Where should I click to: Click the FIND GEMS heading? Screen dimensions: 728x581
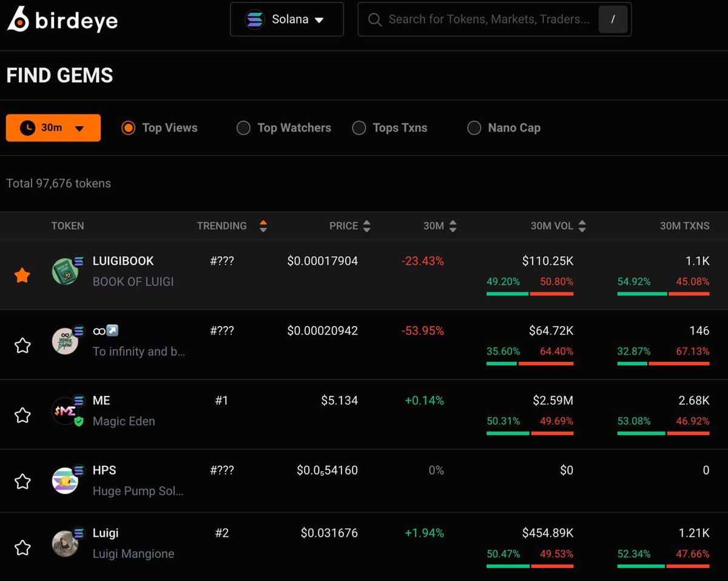point(59,75)
